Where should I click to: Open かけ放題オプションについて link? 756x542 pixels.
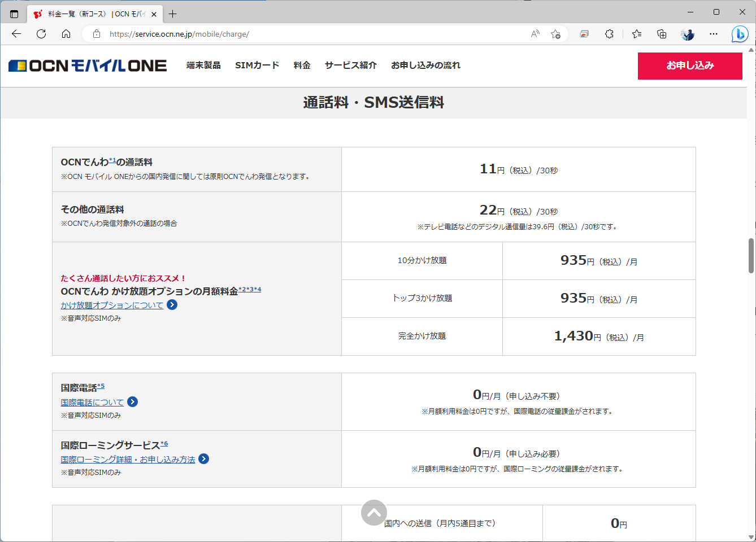[112, 305]
